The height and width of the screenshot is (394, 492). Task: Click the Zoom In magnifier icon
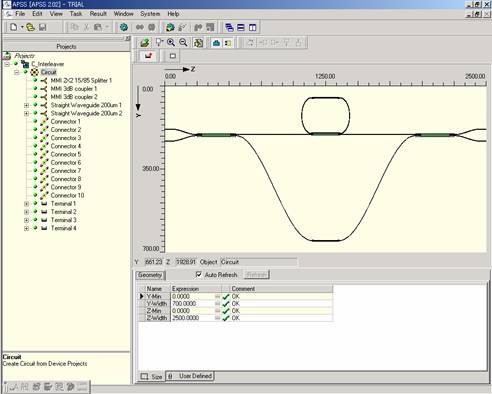coord(171,42)
